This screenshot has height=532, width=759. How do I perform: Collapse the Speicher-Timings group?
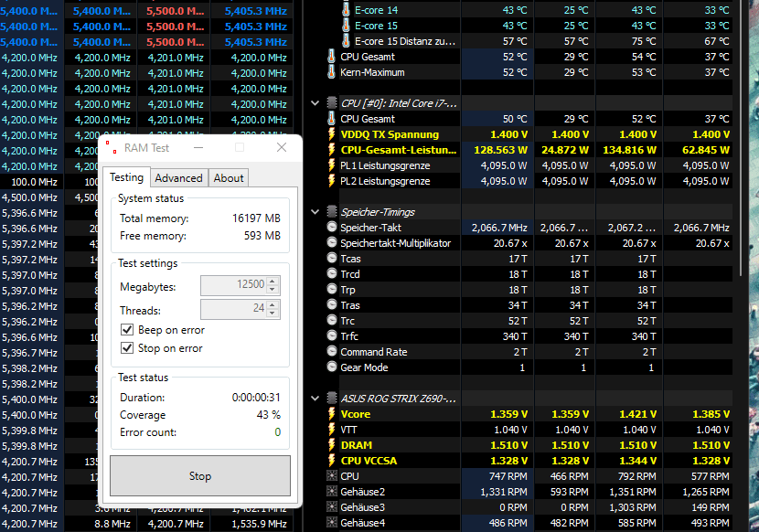coord(315,211)
